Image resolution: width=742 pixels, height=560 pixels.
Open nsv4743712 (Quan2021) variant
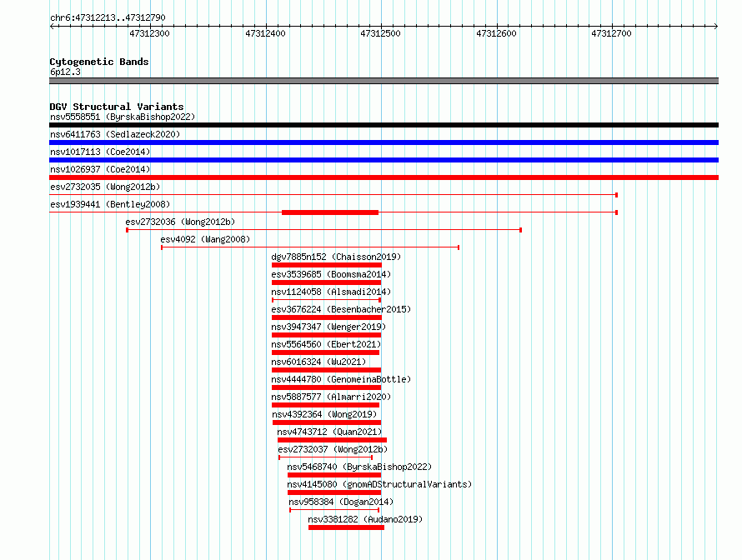[x=329, y=432]
